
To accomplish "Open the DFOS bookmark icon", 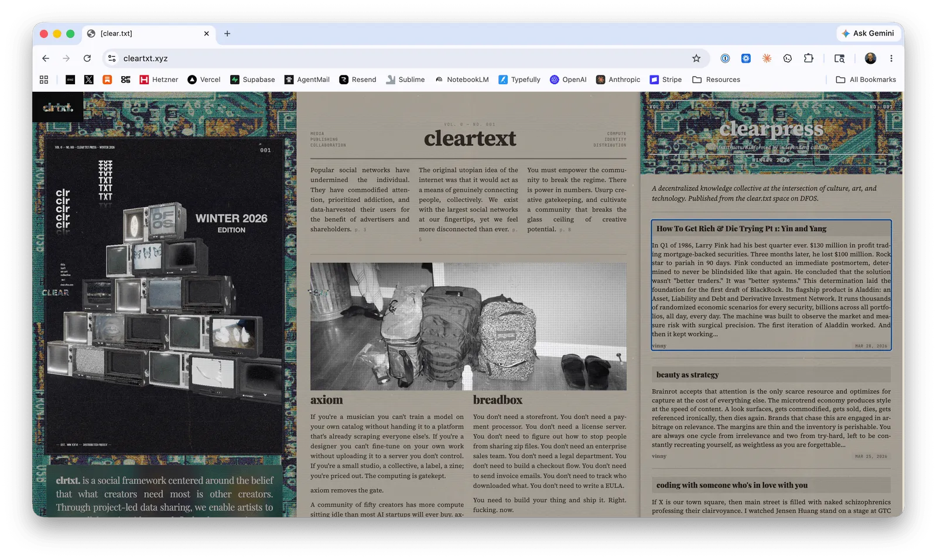I will 126,80.
